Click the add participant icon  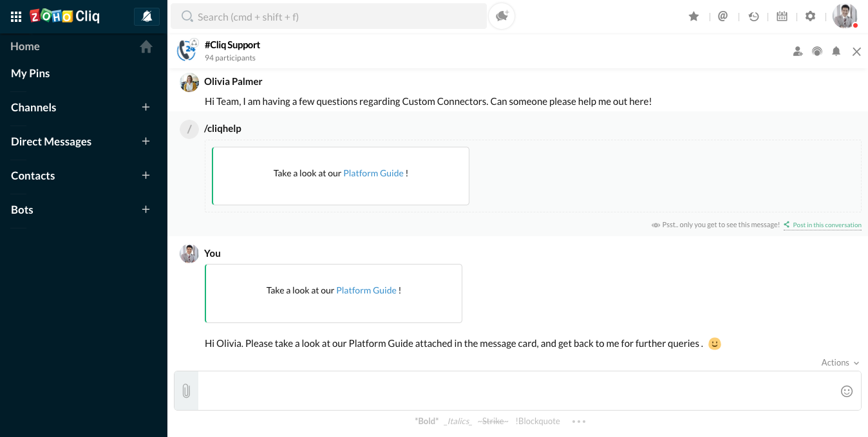tap(798, 51)
